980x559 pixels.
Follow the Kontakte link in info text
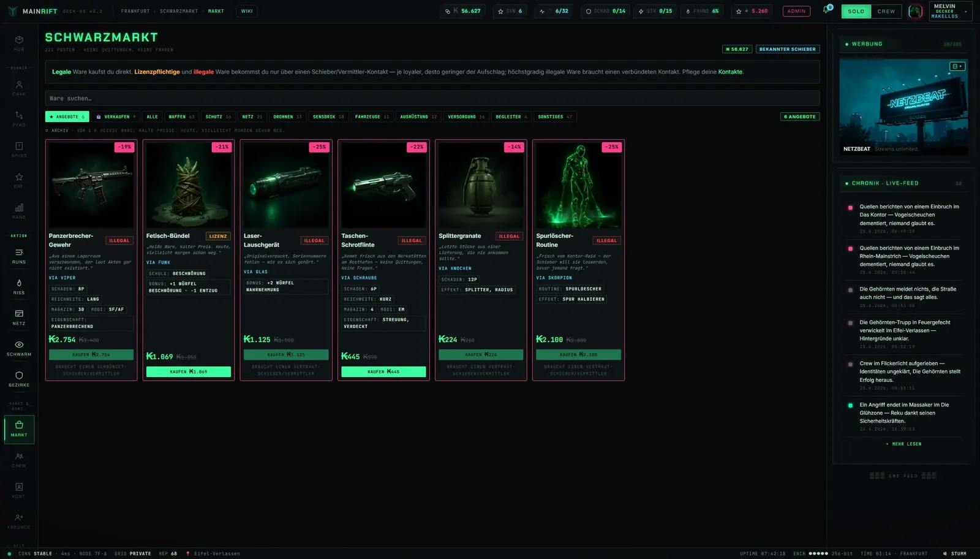[x=730, y=72]
